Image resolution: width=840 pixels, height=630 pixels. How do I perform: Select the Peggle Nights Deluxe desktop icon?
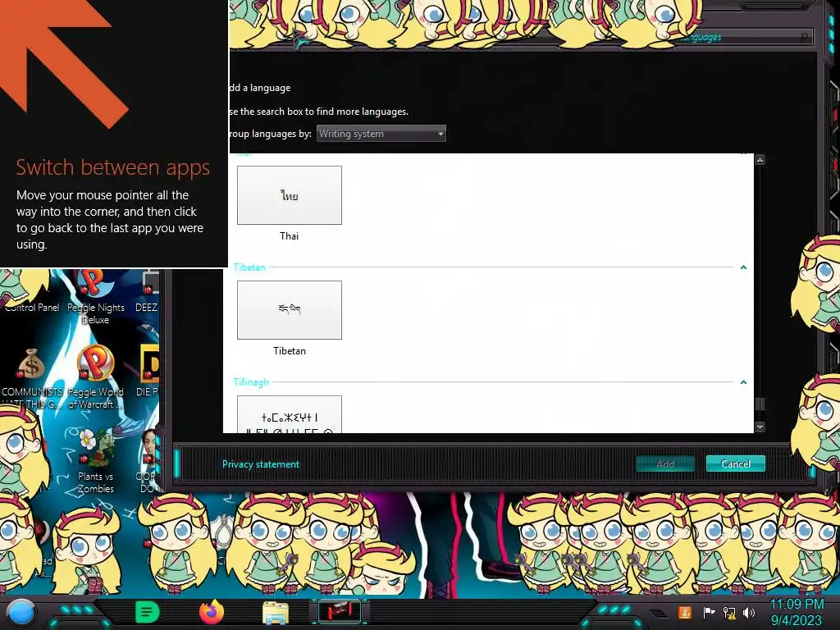pos(95,297)
